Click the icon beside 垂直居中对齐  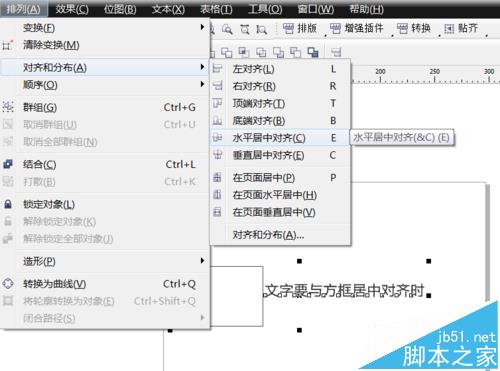[x=217, y=155]
